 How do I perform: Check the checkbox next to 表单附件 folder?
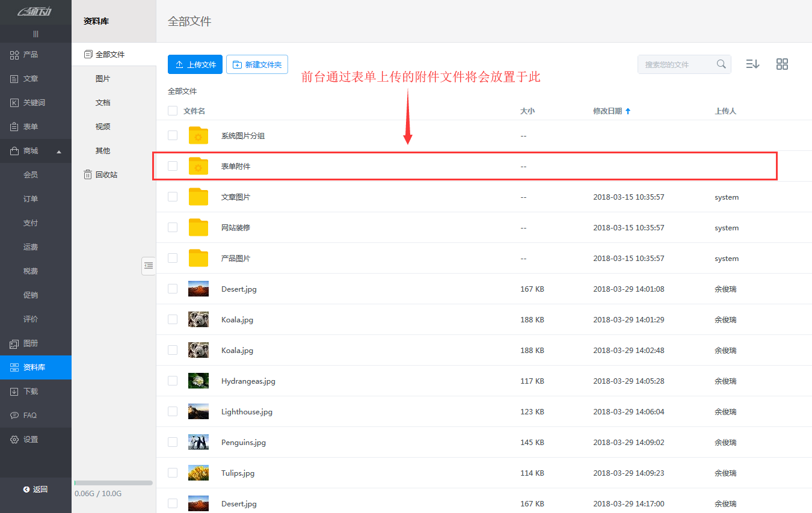click(x=173, y=166)
